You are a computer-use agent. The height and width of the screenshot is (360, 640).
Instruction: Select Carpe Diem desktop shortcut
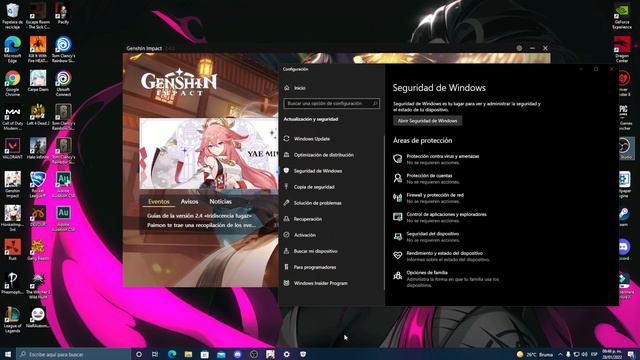38,81
